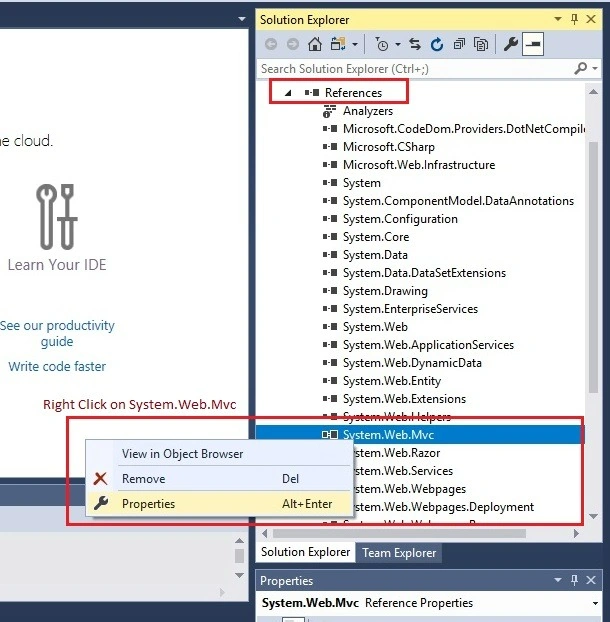Click the wrench icon beside Properties menu item

click(101, 503)
